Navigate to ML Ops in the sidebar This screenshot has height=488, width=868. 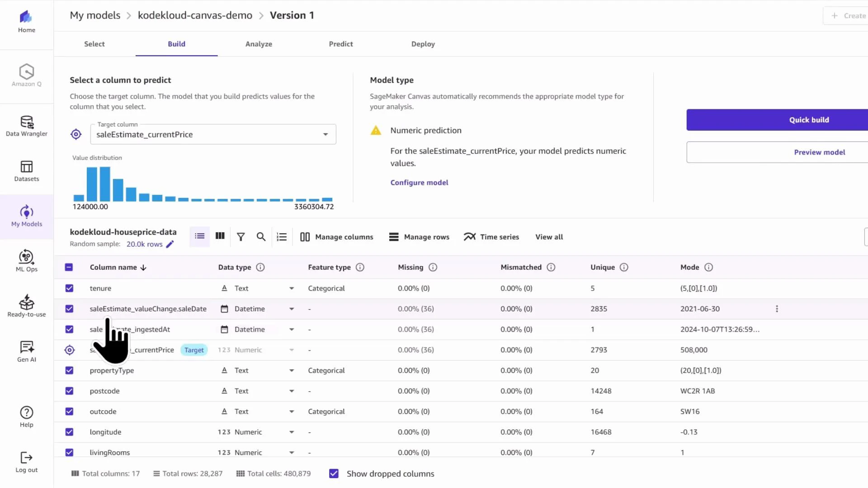tap(26, 261)
